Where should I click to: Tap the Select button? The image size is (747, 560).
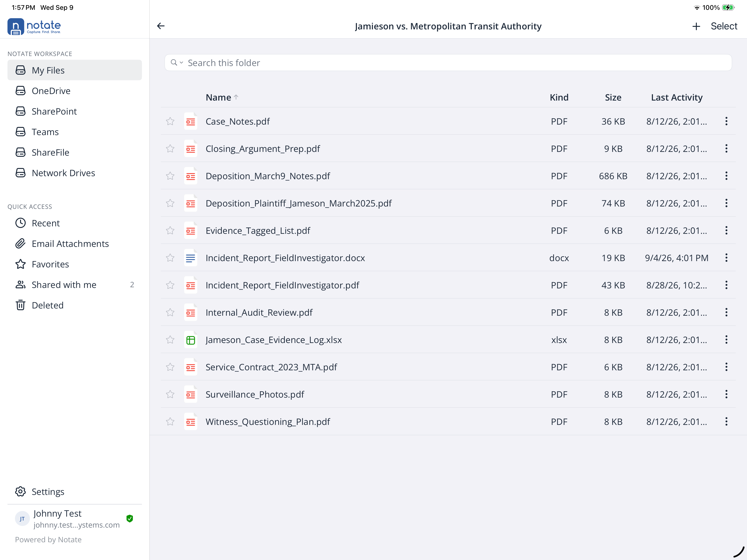tap(724, 26)
